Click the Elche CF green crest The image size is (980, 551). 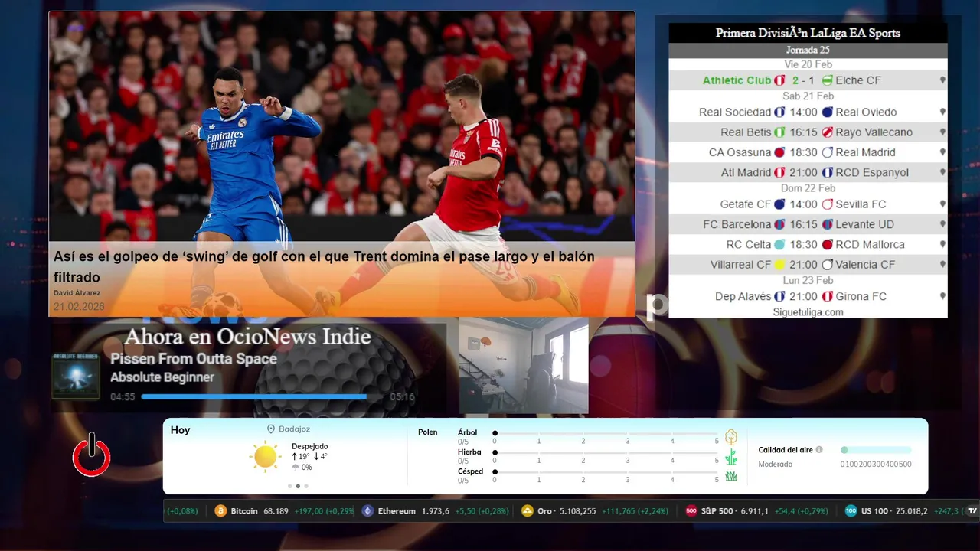click(x=827, y=80)
